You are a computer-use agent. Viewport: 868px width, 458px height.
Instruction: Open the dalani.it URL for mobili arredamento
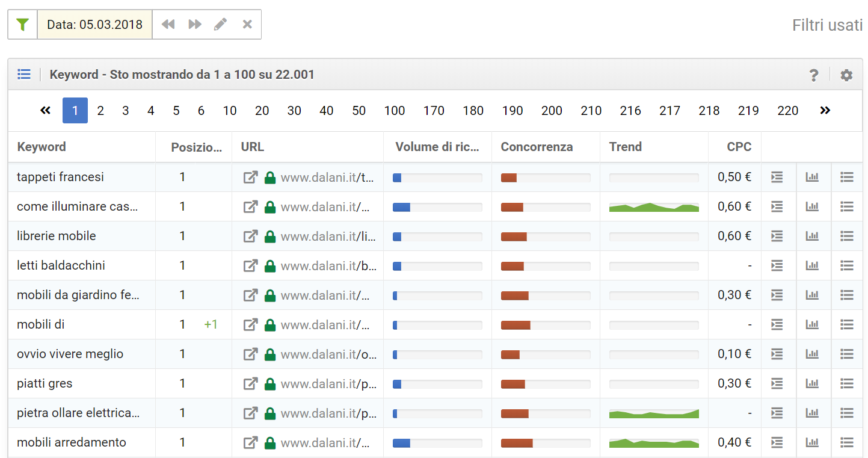pyautogui.click(x=325, y=442)
